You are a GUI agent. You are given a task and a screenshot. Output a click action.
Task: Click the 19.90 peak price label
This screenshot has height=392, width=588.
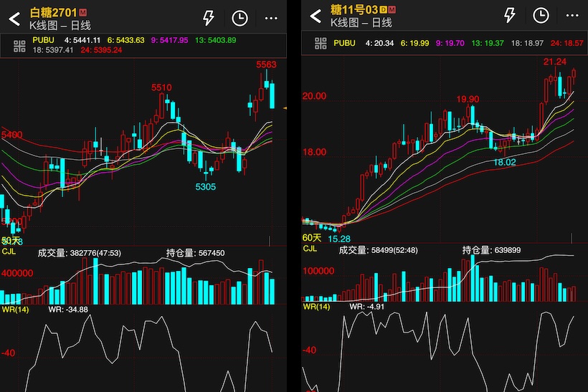(x=468, y=100)
